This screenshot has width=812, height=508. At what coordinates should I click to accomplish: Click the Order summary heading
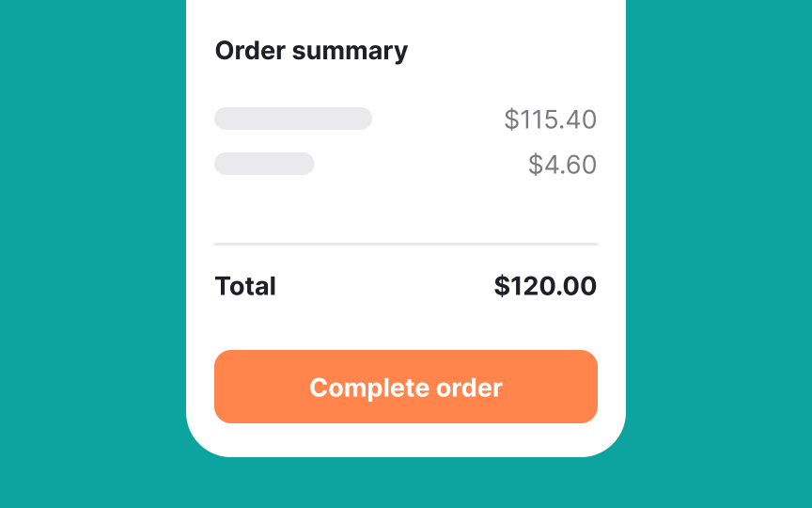pyautogui.click(x=311, y=51)
